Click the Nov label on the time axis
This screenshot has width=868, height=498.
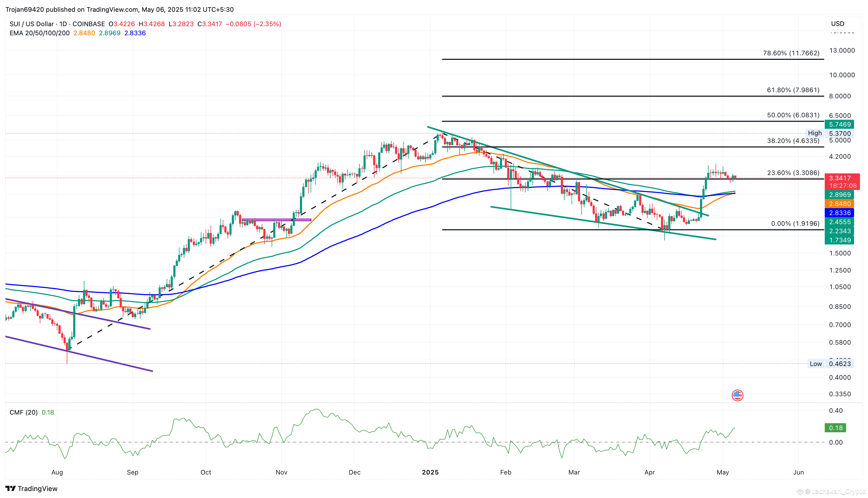(281, 472)
